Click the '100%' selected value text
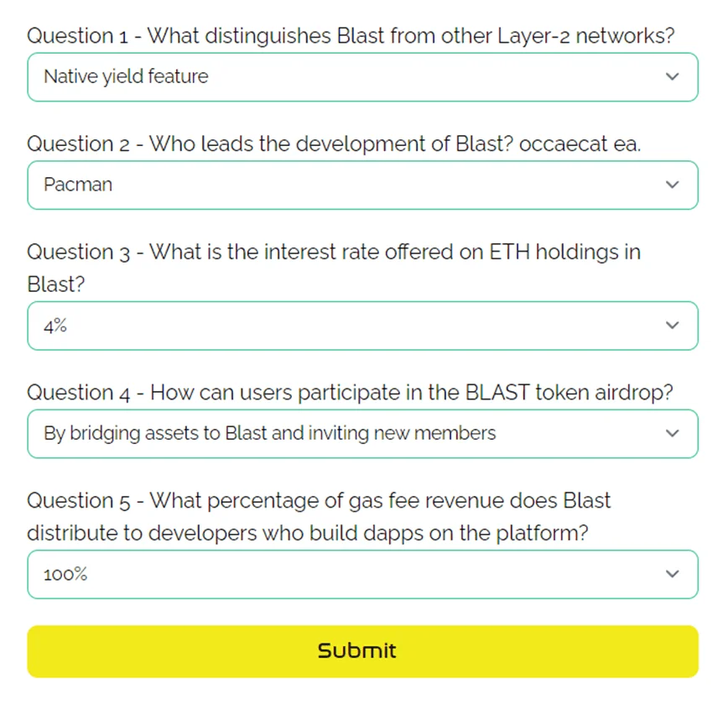Image resolution: width=728 pixels, height=704 pixels. (x=65, y=575)
